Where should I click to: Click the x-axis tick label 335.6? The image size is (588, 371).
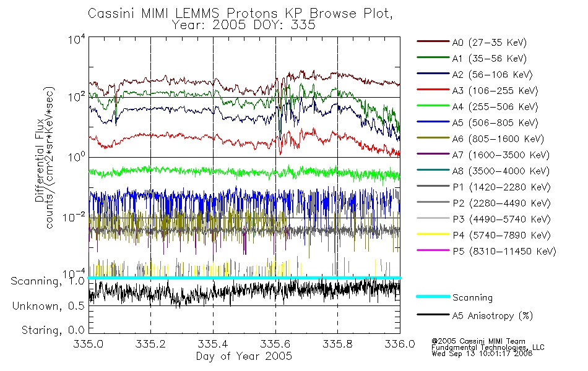pyautogui.click(x=275, y=344)
